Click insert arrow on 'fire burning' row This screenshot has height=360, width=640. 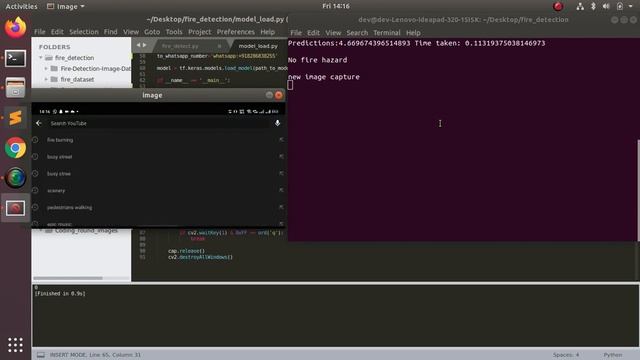click(281, 140)
